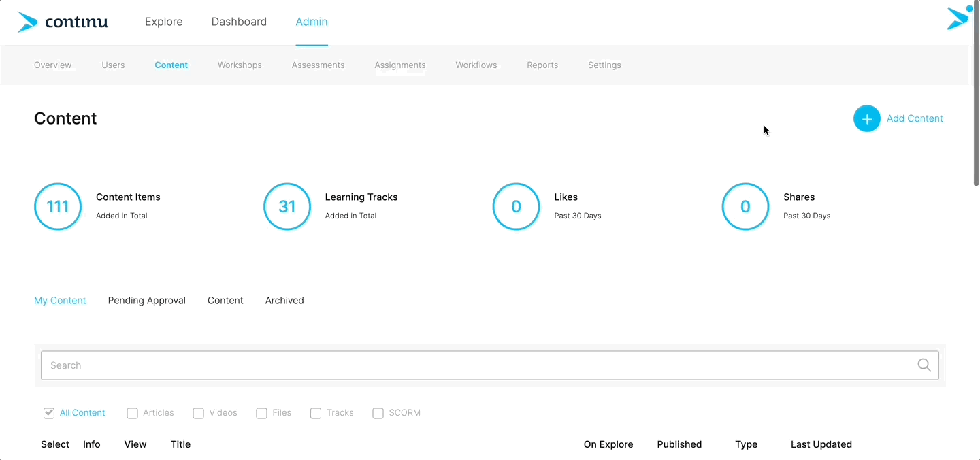This screenshot has width=980, height=460.
Task: Click the Shares count circle
Action: 745,206
